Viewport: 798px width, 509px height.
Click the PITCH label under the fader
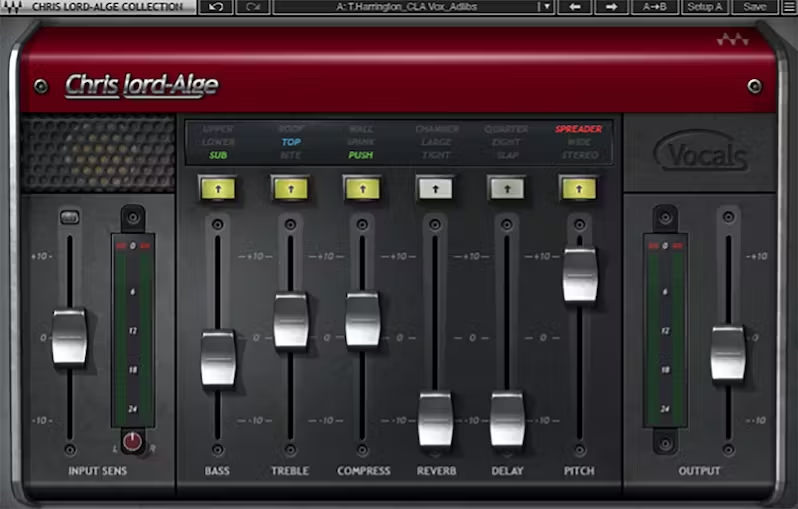(x=579, y=471)
